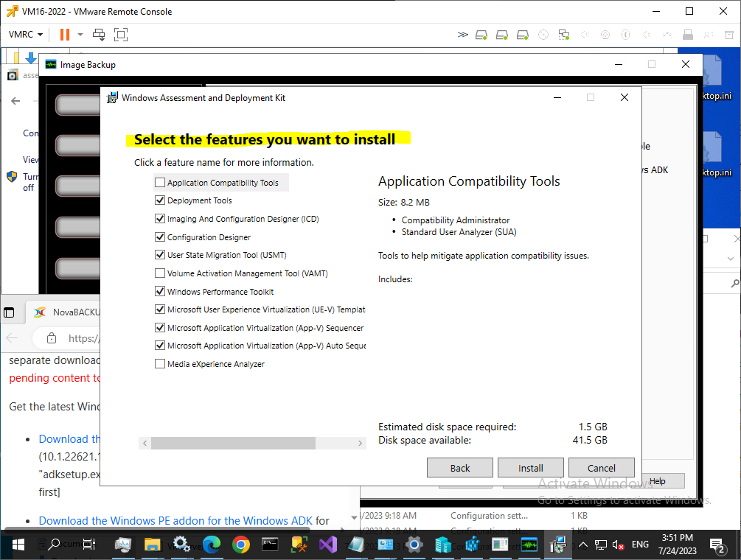Viewport: 741px width, 560px height.
Task: Open Command Prompt from the taskbar
Action: tap(270, 545)
